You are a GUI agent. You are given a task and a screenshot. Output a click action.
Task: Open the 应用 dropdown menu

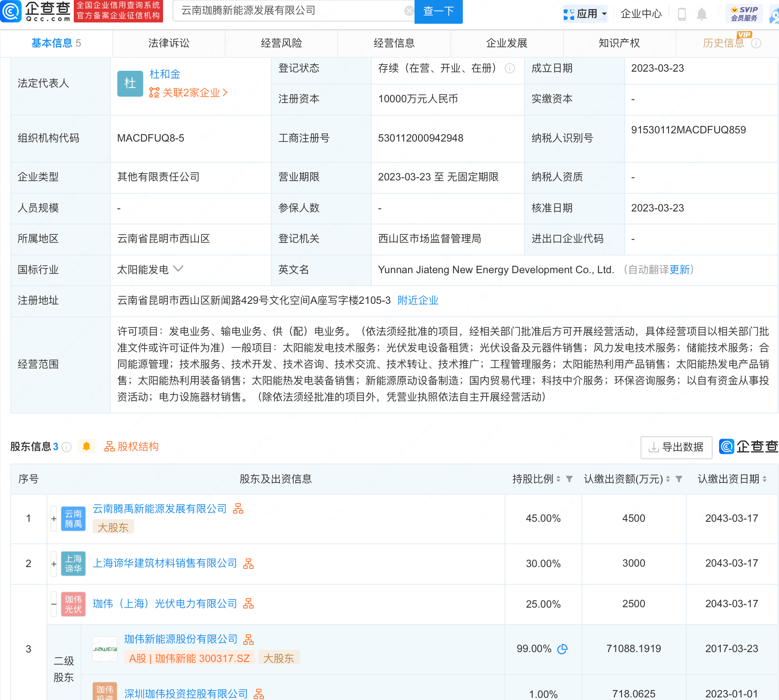(586, 14)
